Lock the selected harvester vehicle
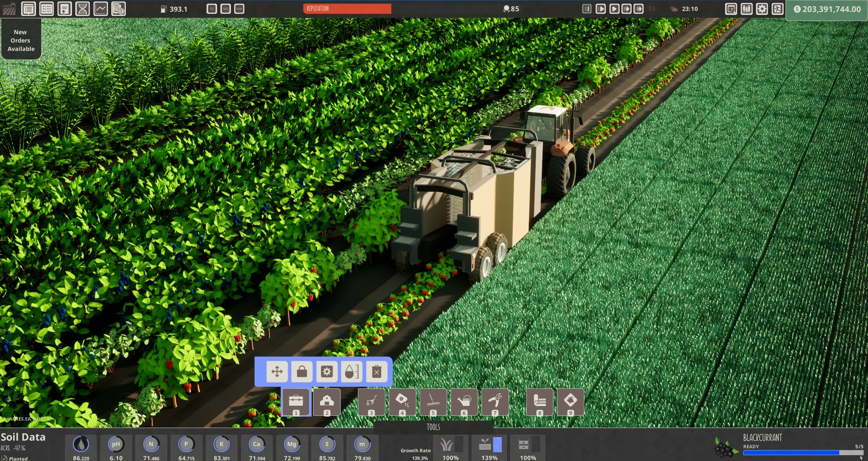The width and height of the screenshot is (868, 461). tap(302, 372)
